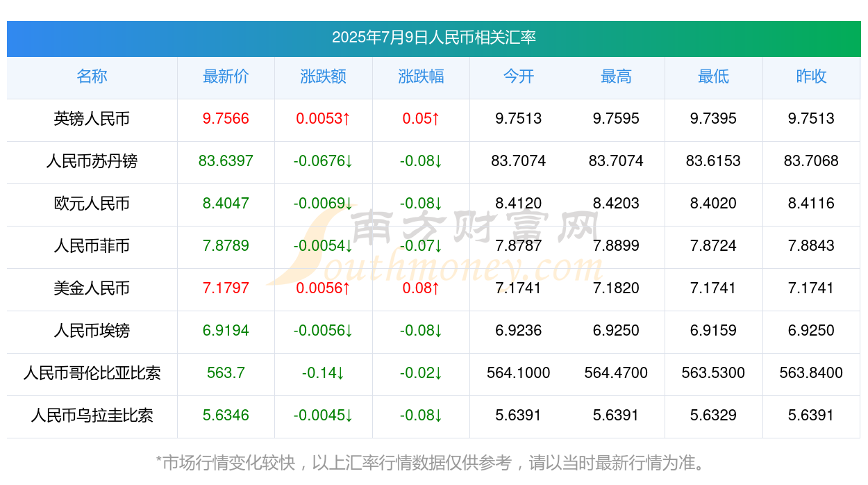The width and height of the screenshot is (868, 485).
Task: Click change amount 0.0056↑
Action: click(324, 288)
